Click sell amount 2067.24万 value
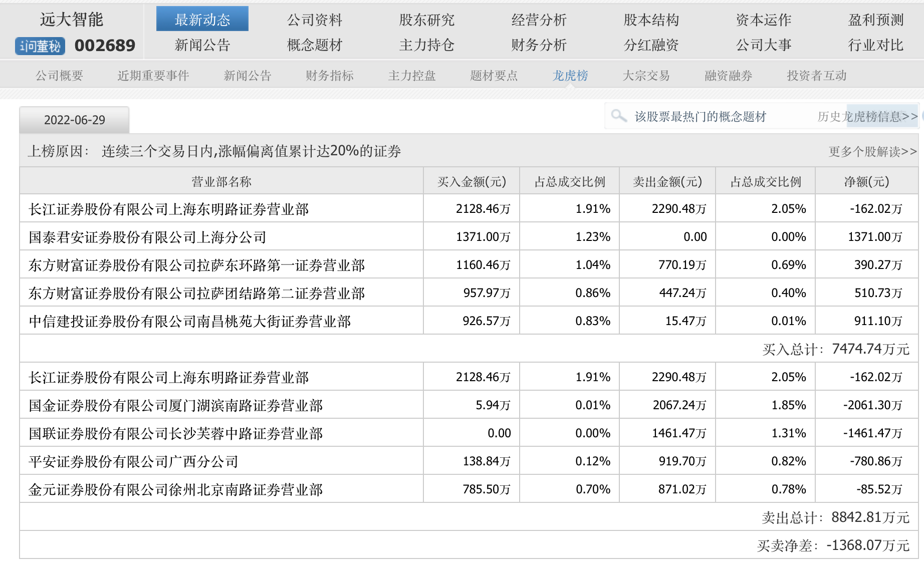Screen dimensions: 924x565 coord(679,405)
